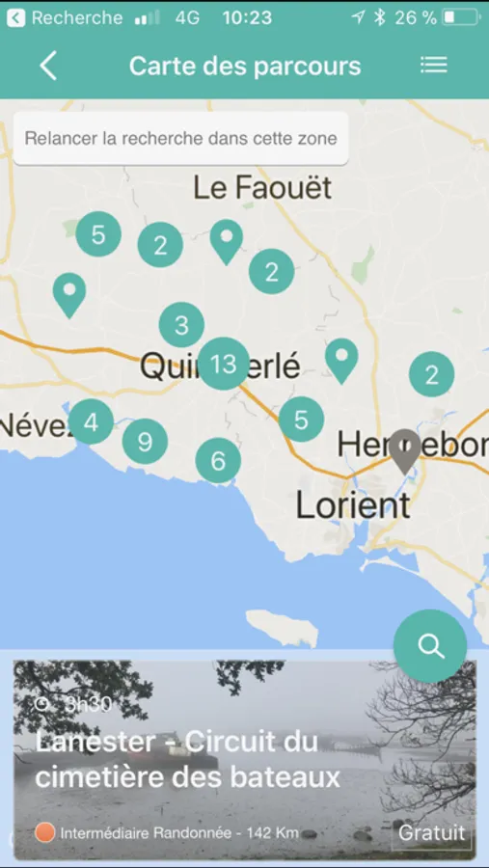Tap the teal pin between 13 and 2 clusters
Viewport: 489px width, 868px height.
point(341,361)
